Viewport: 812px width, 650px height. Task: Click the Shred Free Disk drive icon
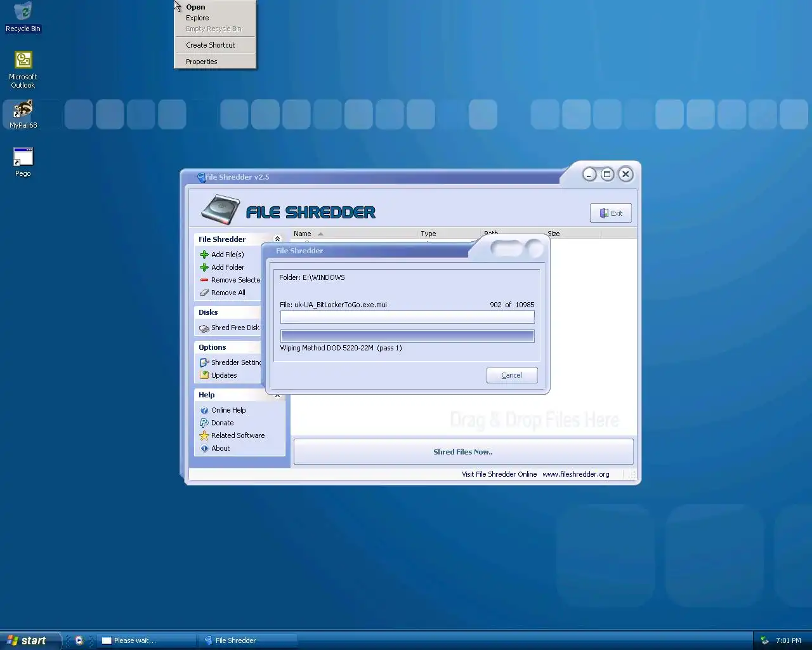point(204,328)
